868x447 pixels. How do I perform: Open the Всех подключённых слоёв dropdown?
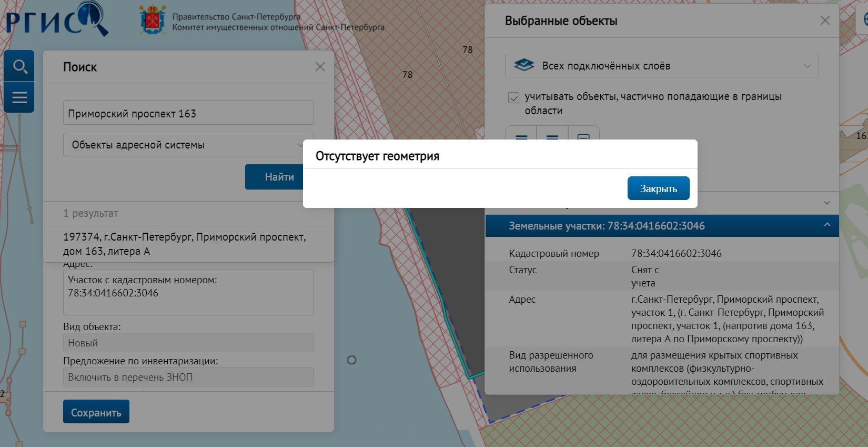pyautogui.click(x=662, y=66)
